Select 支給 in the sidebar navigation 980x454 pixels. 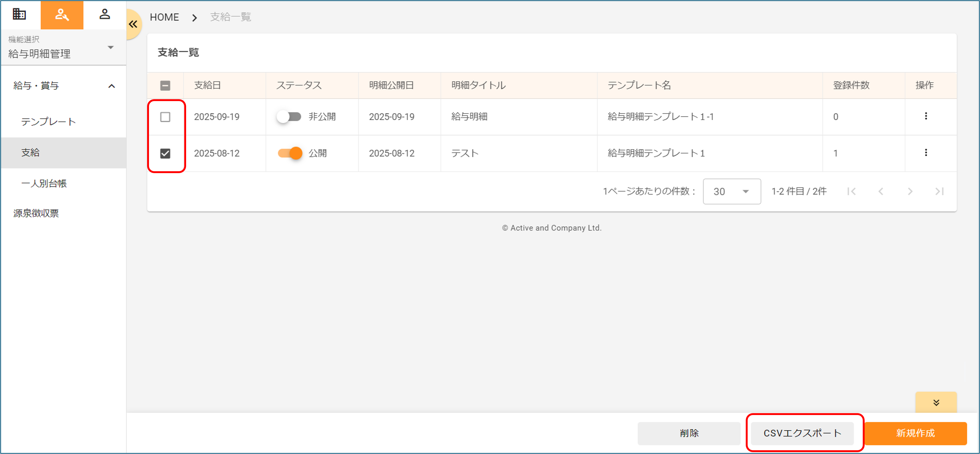coord(30,152)
